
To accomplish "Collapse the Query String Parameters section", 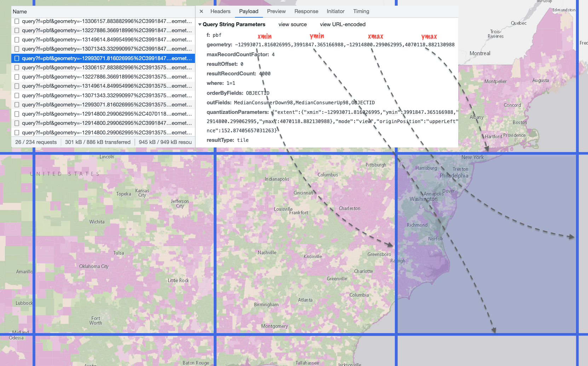I will click(200, 24).
